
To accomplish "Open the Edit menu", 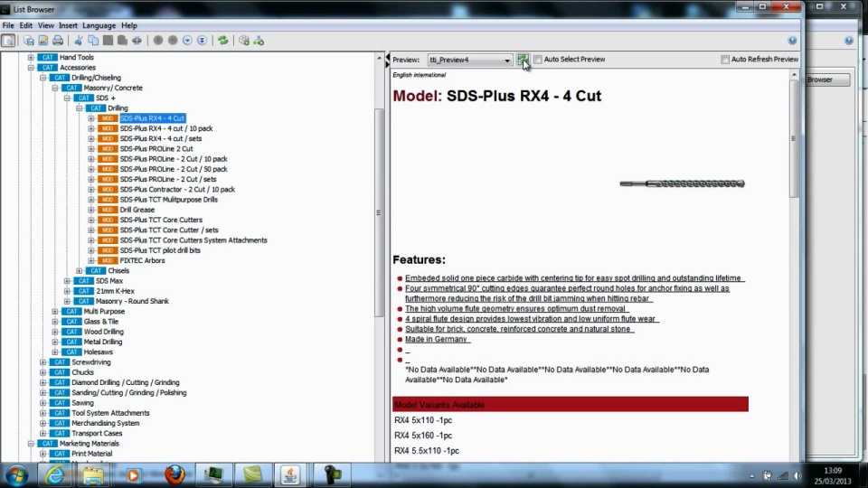I will 26,25.
